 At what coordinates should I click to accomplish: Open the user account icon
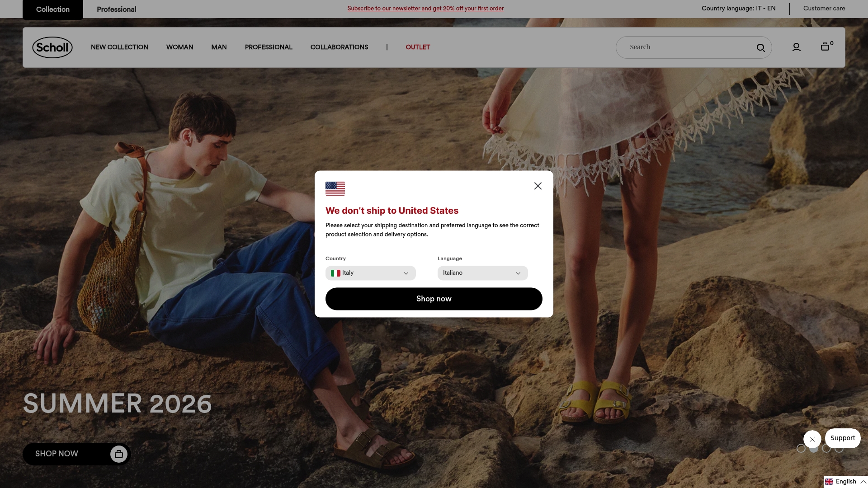(x=797, y=47)
